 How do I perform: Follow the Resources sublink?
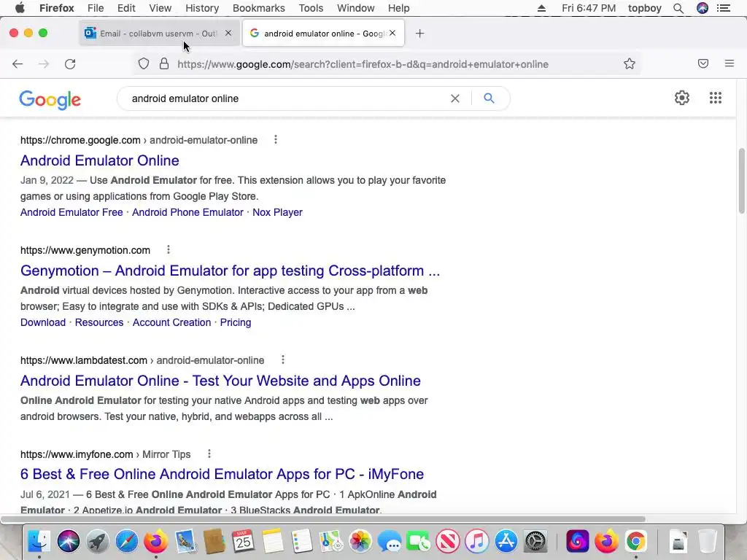tap(99, 322)
